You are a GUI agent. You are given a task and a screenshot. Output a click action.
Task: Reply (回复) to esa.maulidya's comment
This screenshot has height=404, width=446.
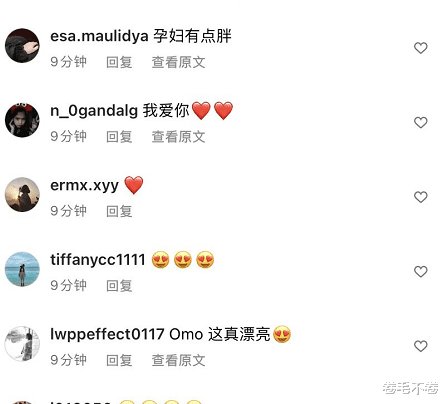(119, 62)
